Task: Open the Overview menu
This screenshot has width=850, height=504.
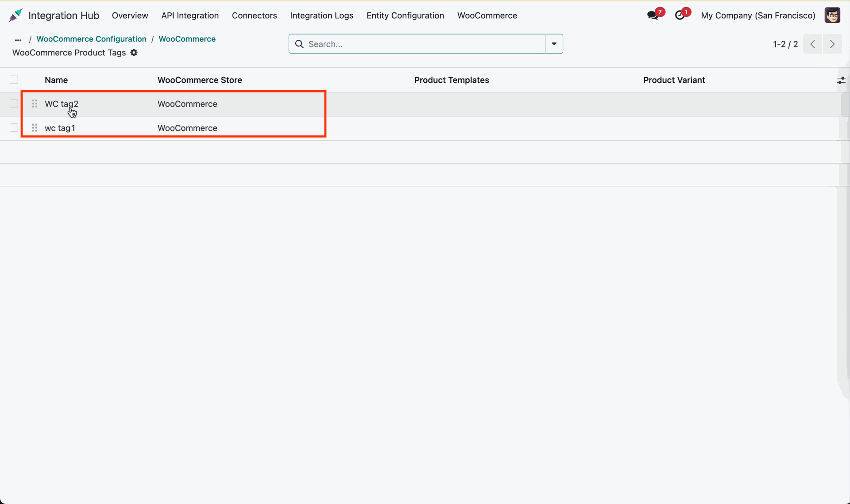Action: coord(130,15)
